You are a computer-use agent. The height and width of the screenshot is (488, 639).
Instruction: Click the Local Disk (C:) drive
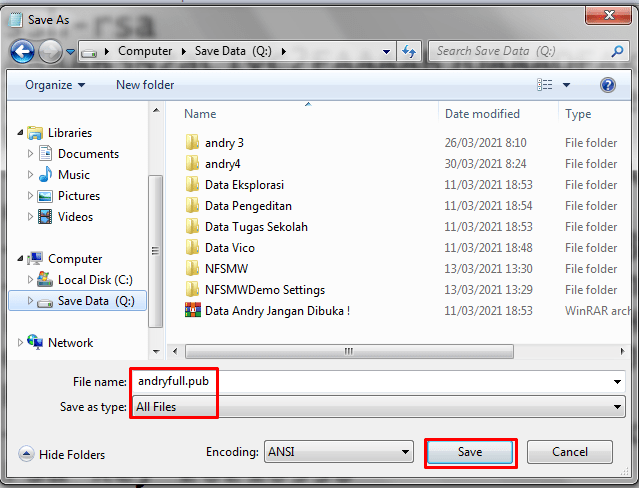click(95, 280)
